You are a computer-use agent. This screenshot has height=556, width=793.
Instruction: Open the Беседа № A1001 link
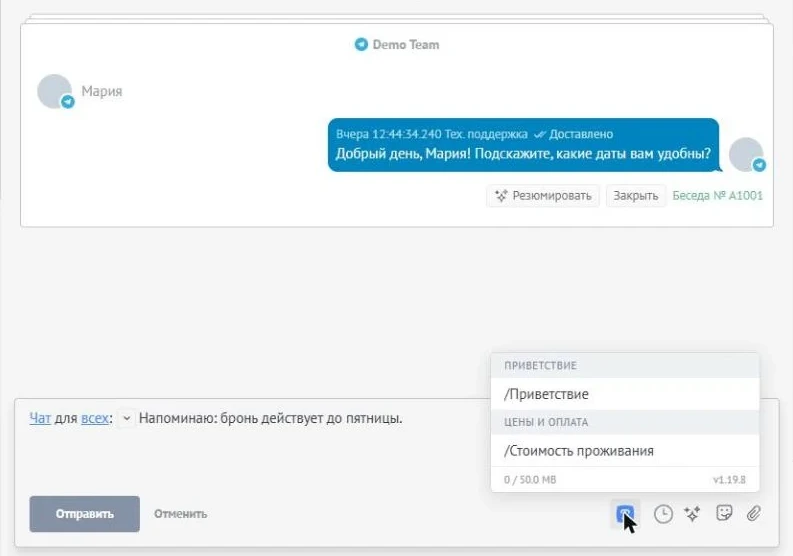(717, 196)
